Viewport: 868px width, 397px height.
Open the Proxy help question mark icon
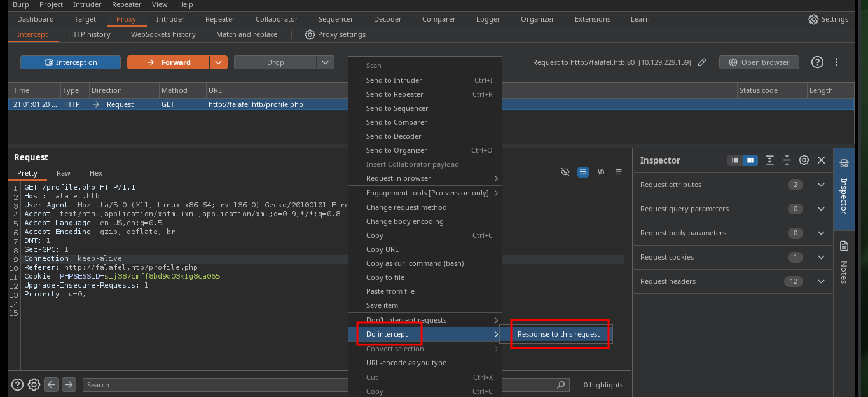(817, 62)
